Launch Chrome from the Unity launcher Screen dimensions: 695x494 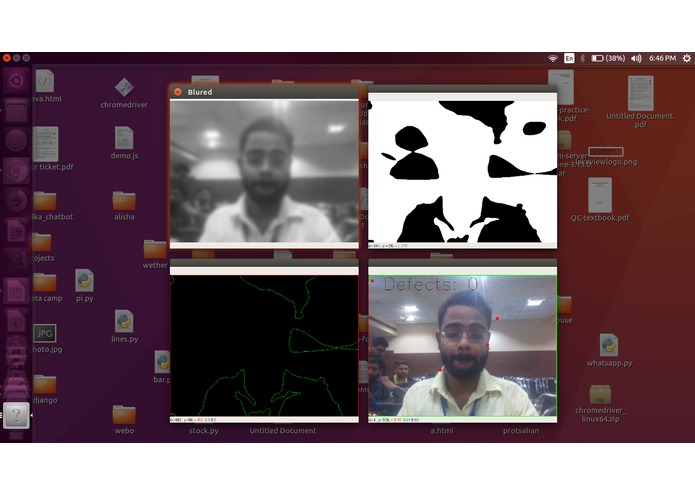[16, 171]
